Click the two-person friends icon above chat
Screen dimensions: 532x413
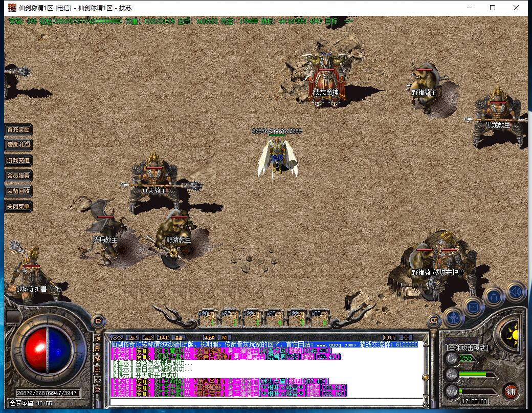[179, 337]
